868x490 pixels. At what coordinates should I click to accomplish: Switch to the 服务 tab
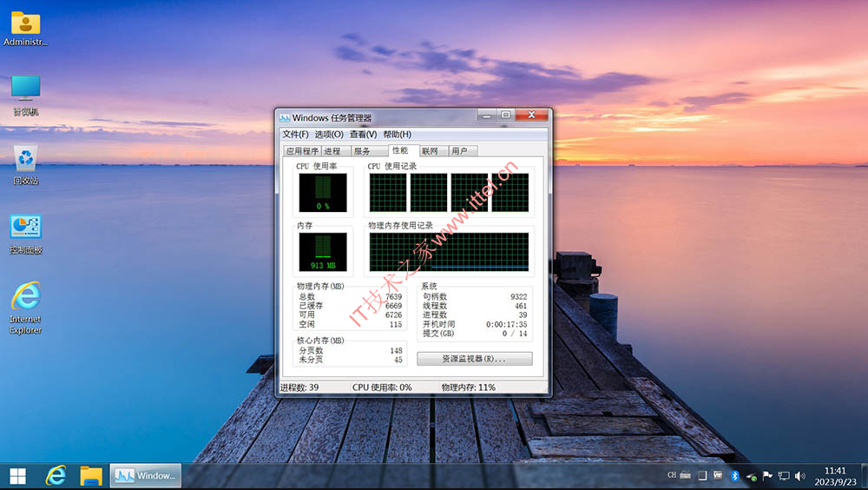pos(369,151)
